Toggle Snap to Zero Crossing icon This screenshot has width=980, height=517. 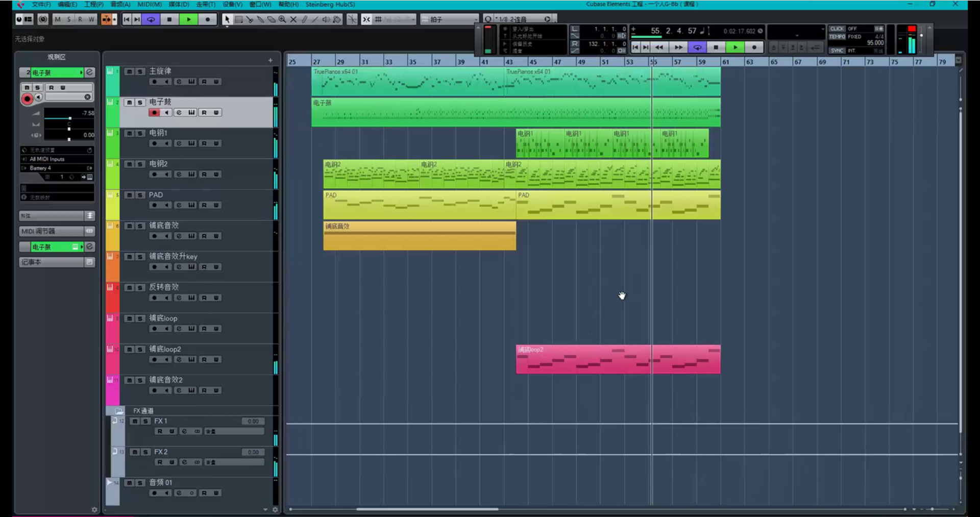pos(352,19)
